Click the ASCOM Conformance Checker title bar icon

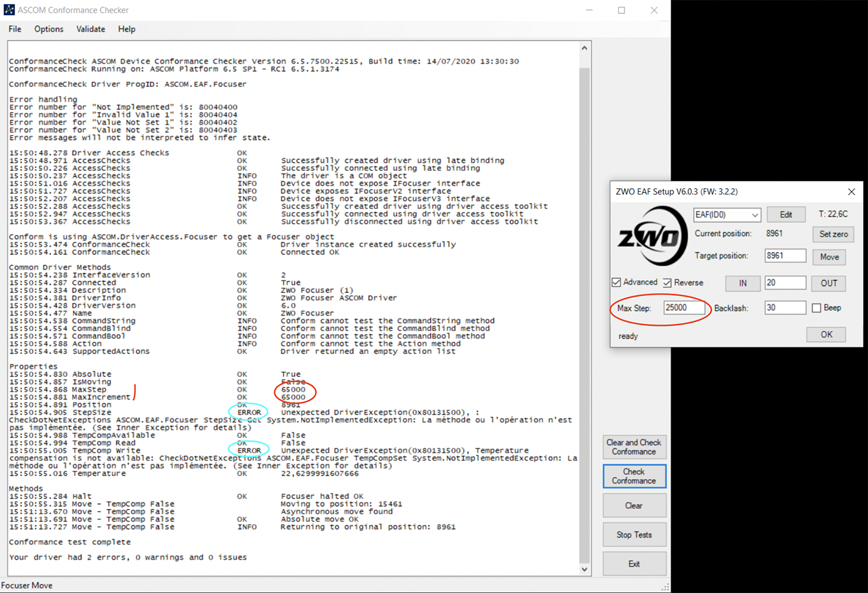tap(9, 10)
